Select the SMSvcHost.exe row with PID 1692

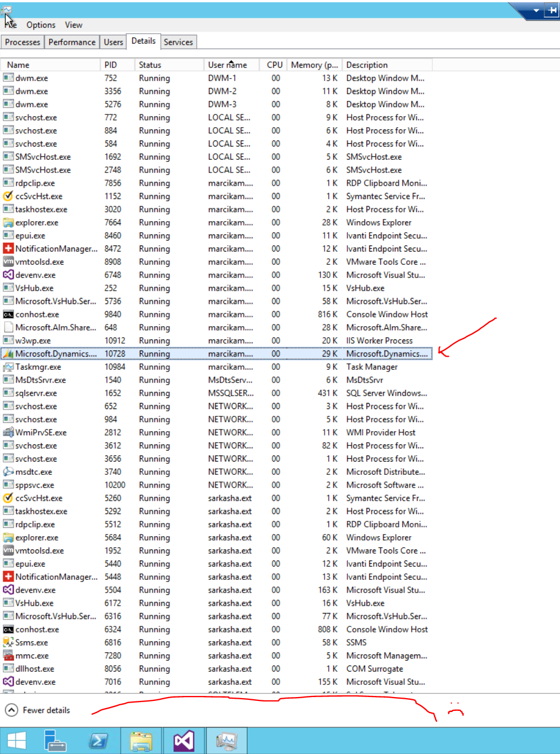217,157
